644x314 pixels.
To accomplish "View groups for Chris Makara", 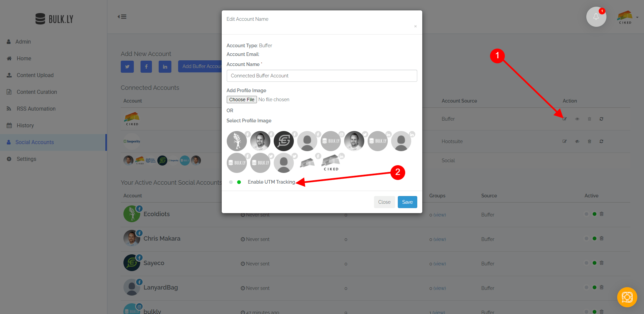I will [439, 239].
